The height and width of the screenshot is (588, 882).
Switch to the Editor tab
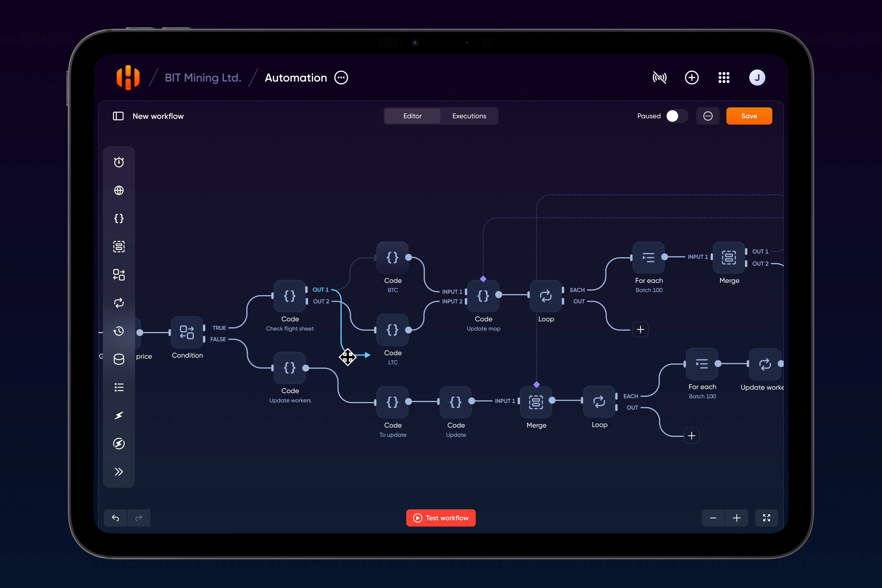pyautogui.click(x=412, y=116)
